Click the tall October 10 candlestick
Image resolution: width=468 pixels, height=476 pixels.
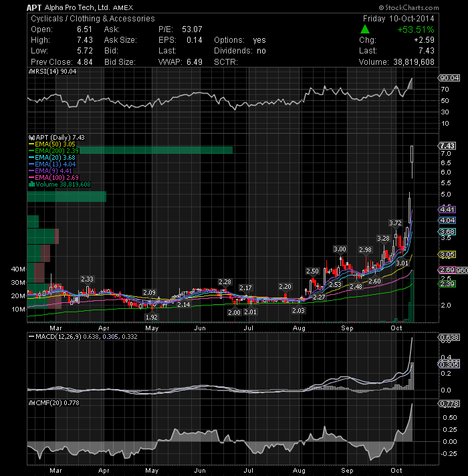pos(412,162)
